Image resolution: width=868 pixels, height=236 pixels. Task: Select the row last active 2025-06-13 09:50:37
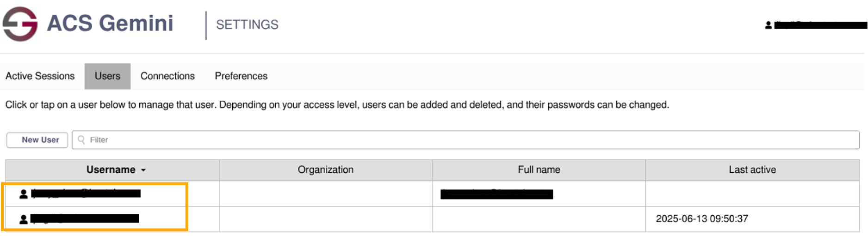[x=701, y=219]
